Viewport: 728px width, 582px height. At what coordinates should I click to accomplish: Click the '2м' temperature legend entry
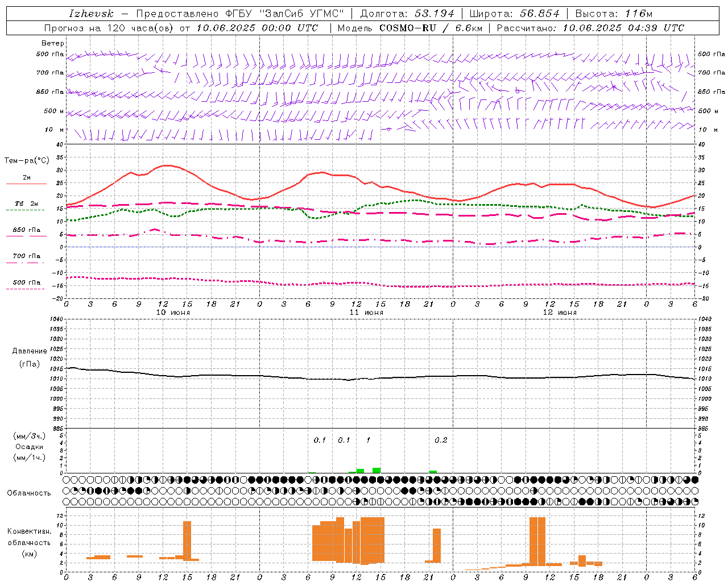coord(26,178)
